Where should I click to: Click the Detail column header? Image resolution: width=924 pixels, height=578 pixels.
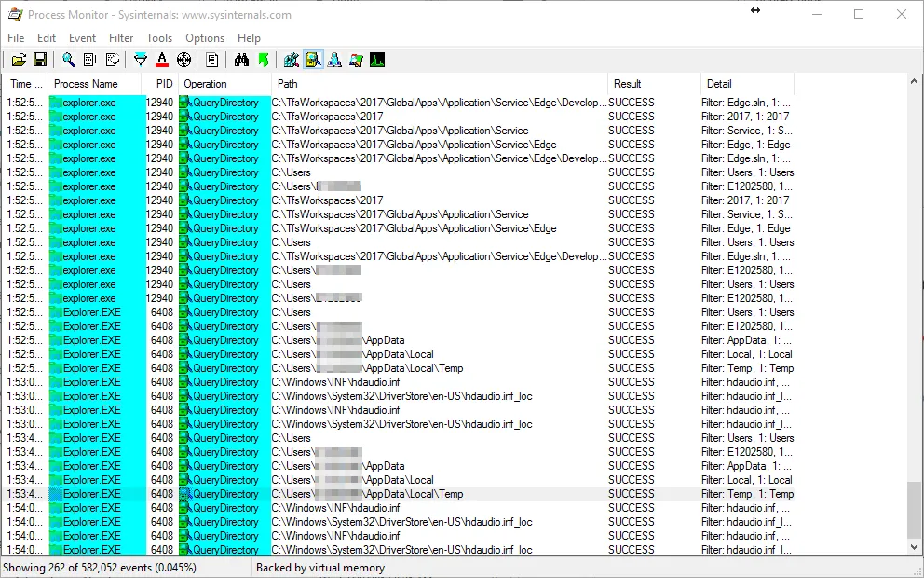(x=747, y=84)
